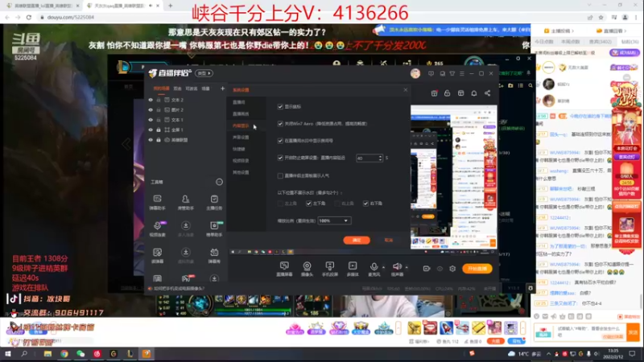Cancel settings with 取消 button
Image resolution: width=644 pixels, height=362 pixels.
pyautogui.click(x=388, y=240)
